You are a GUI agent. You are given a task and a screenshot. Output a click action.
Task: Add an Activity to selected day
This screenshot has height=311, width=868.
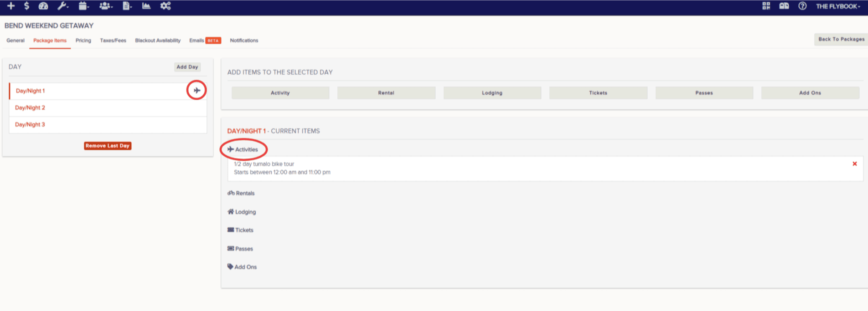click(280, 93)
